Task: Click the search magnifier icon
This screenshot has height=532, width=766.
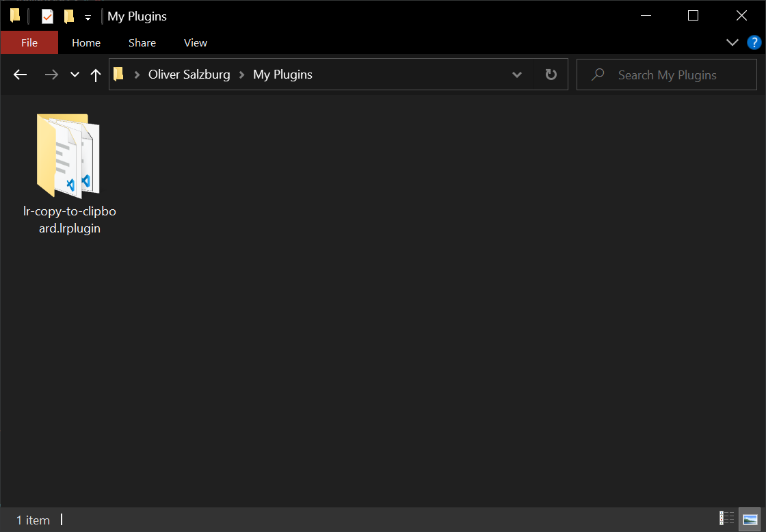Action: pos(598,75)
